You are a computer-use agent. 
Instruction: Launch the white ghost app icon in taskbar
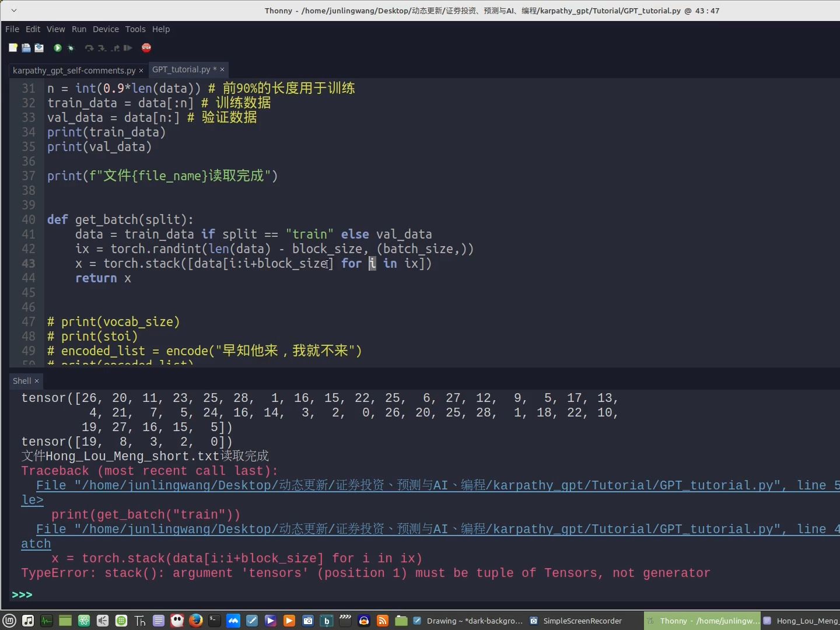[177, 621]
